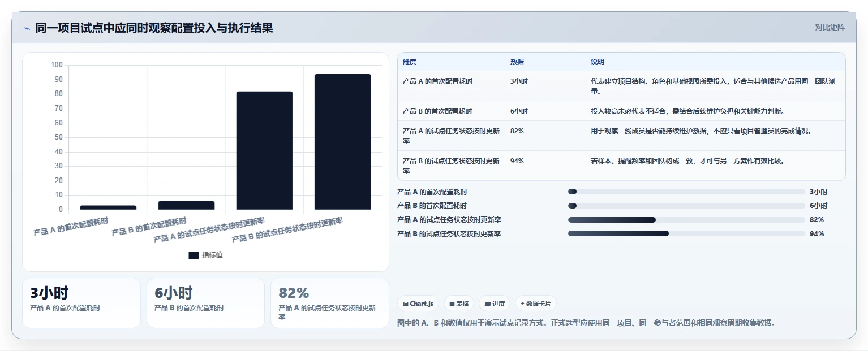
Task: Click the panel title 同一项目试点中应同时观察配置投入与执行结果
Action: click(154, 28)
